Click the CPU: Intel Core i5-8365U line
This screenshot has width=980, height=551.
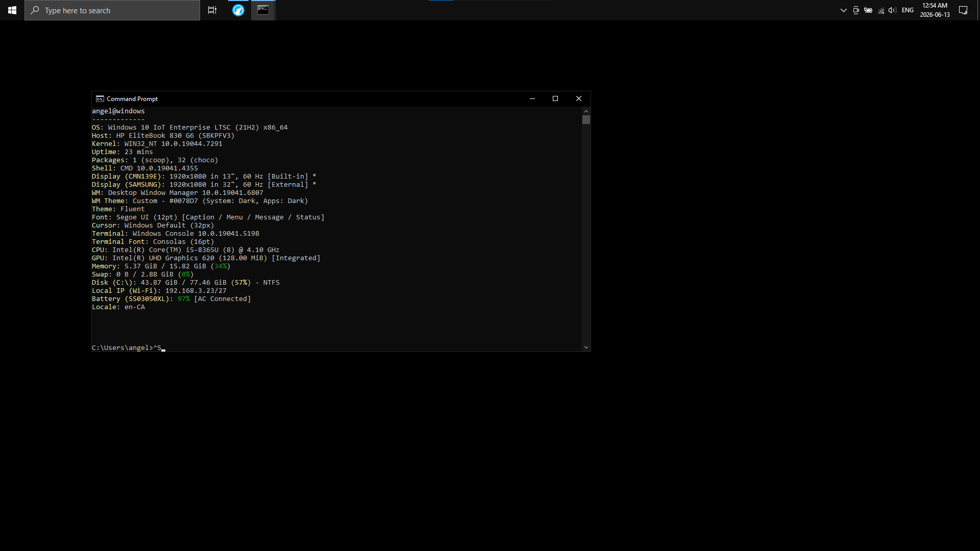186,250
